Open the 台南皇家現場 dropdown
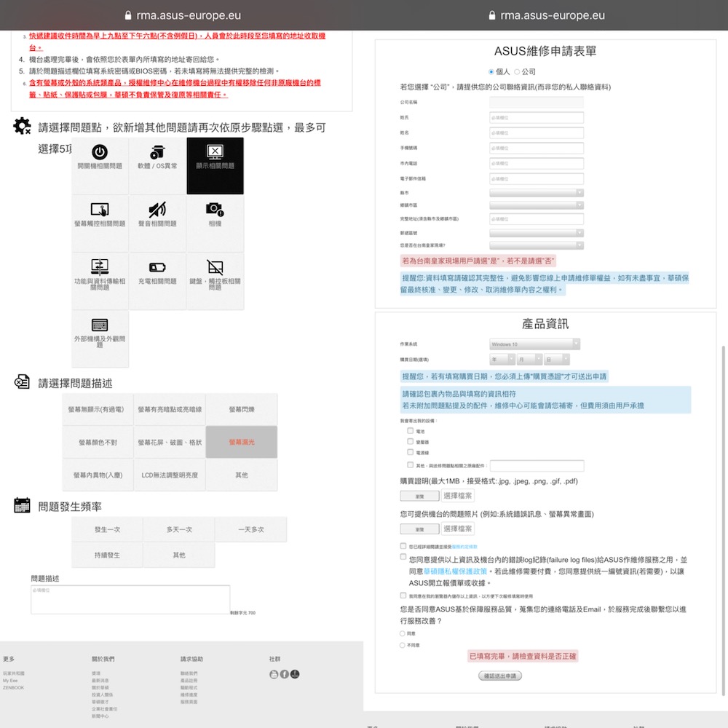728x728 pixels. pos(537,245)
